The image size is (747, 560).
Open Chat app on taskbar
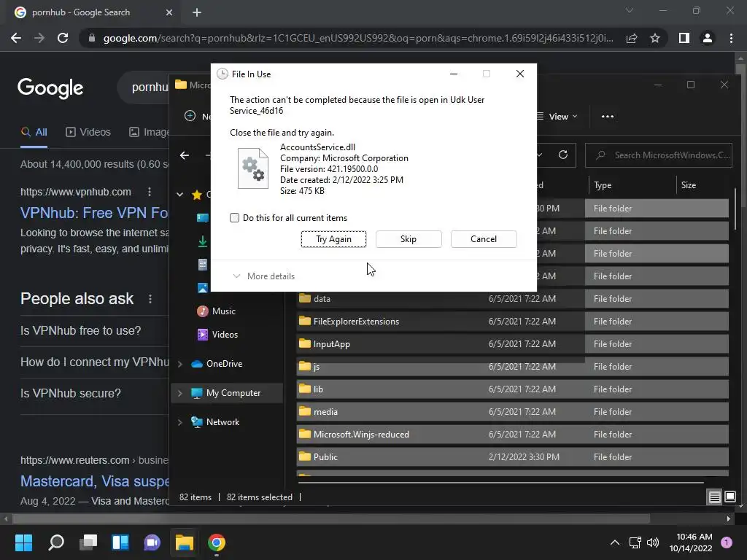tap(152, 542)
